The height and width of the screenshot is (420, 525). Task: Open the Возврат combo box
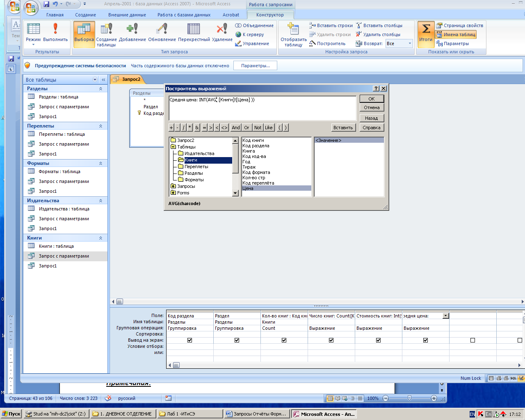pyautogui.click(x=399, y=43)
